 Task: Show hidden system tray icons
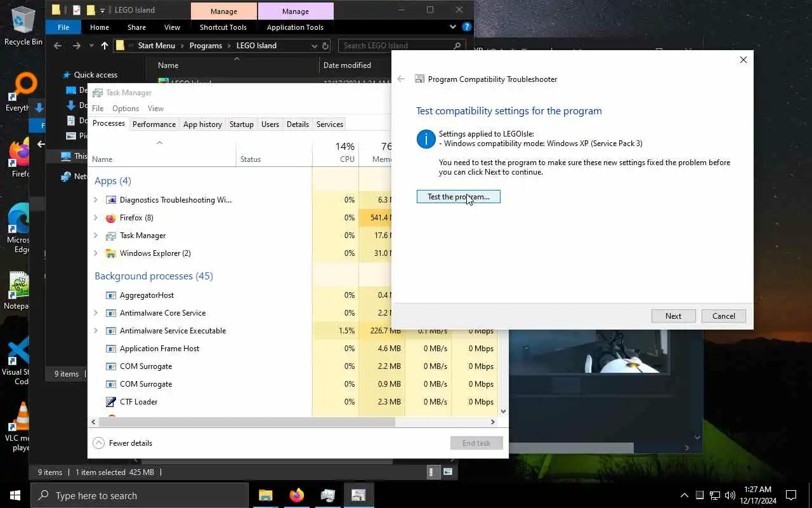[684, 495]
